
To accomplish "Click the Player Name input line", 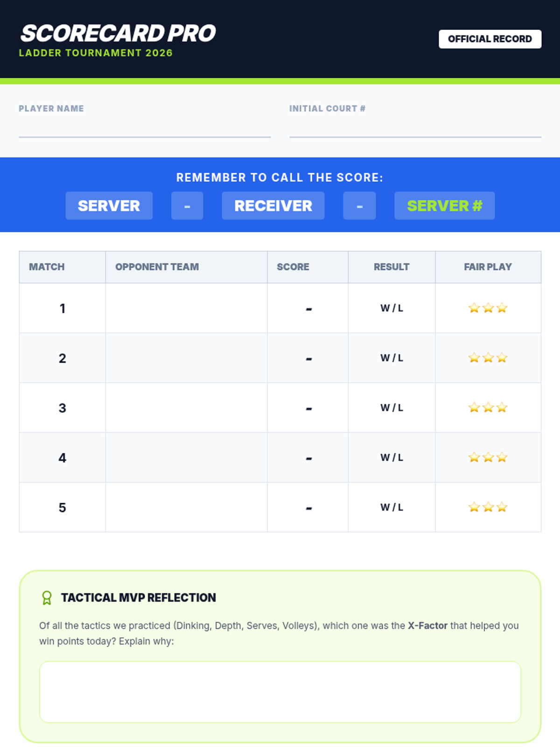I will coord(145,128).
